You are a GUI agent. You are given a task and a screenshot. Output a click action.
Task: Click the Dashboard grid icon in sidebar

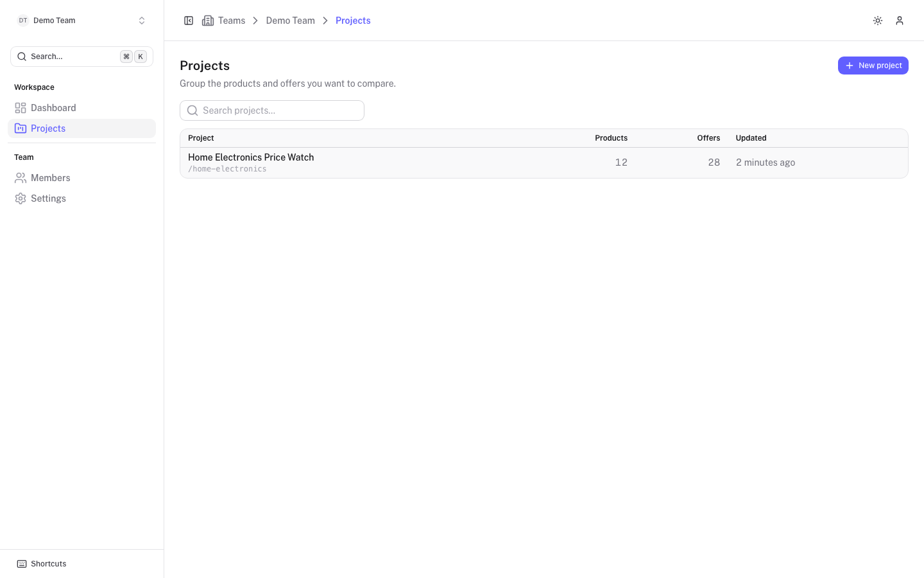[x=21, y=108]
